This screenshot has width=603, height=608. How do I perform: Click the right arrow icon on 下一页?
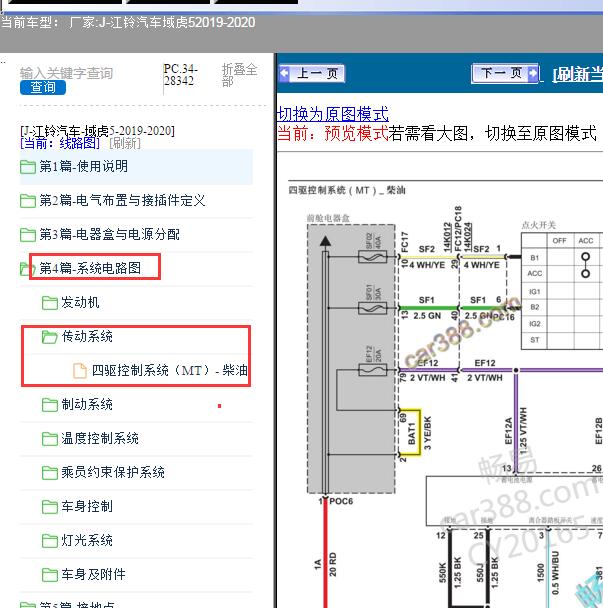click(532, 73)
